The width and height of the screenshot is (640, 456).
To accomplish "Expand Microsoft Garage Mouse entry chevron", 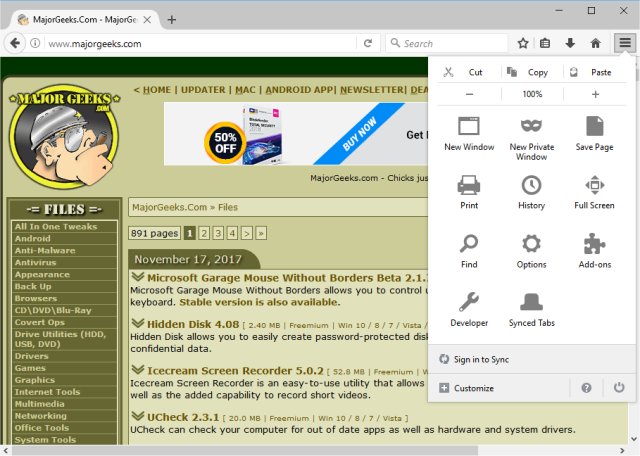I will 138,277.
